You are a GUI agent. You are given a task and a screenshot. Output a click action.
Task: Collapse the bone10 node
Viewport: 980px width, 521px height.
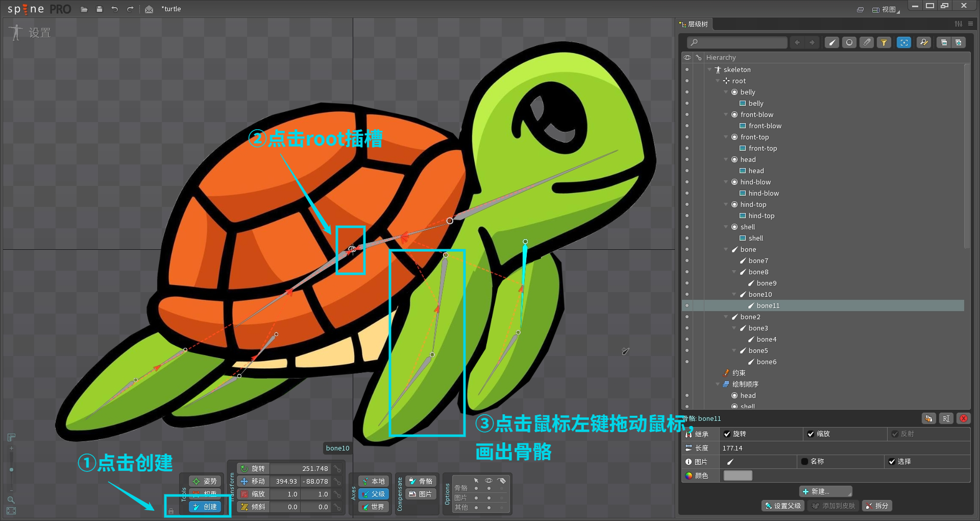(x=734, y=294)
